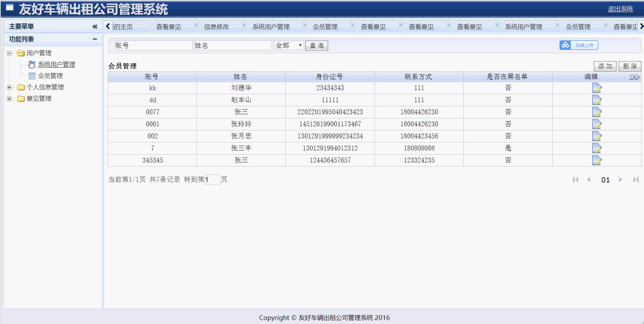This screenshot has height=324, width=644.
Task: Edit the row for account dd
Action: tap(597, 100)
